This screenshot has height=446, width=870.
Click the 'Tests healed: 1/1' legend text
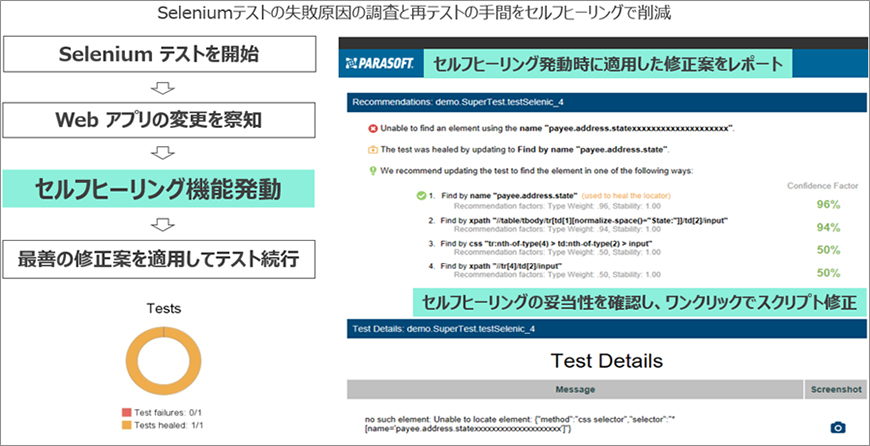tap(169, 425)
